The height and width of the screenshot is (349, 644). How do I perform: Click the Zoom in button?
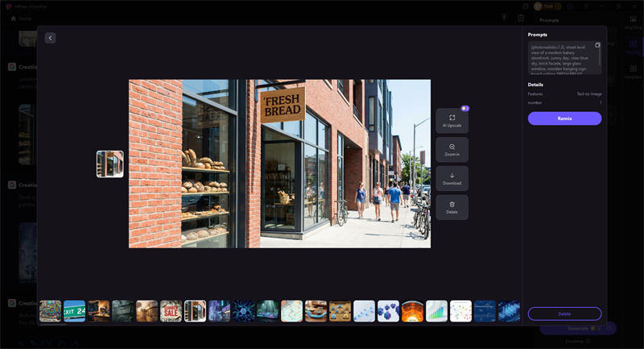click(452, 150)
